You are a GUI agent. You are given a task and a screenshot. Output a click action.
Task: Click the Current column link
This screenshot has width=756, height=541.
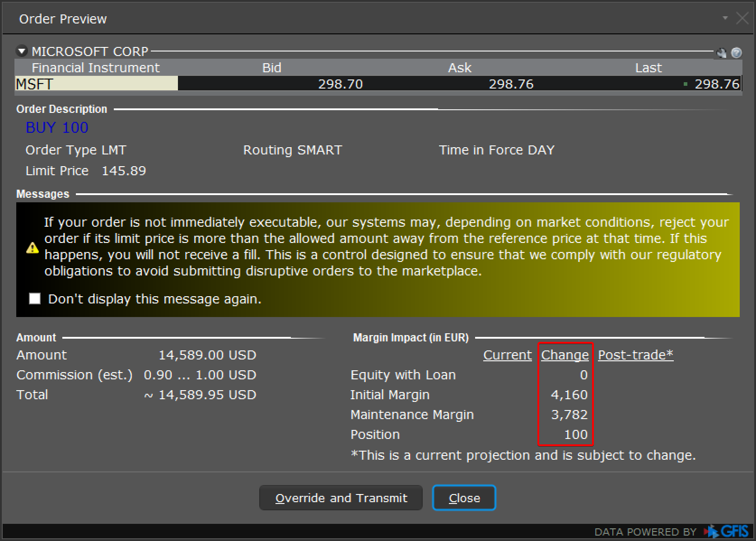tap(508, 355)
